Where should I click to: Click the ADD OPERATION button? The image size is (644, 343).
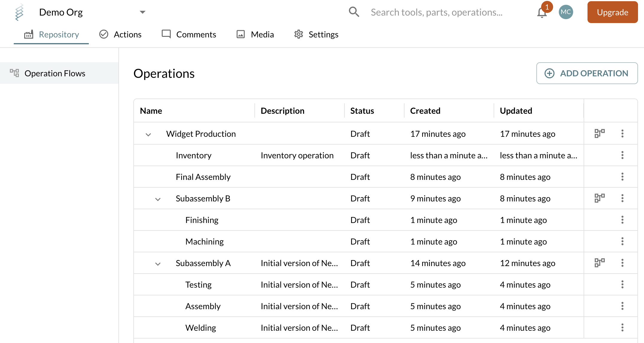click(587, 73)
